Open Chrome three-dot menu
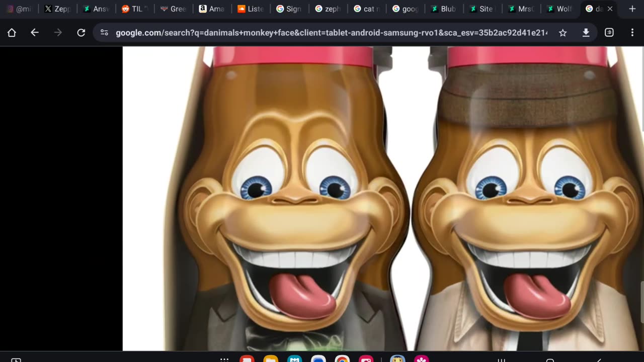Image resolution: width=644 pixels, height=362 pixels. (632, 33)
